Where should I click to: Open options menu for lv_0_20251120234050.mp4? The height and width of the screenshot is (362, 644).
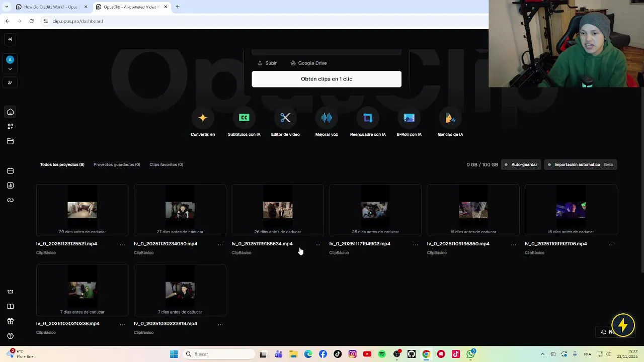click(x=220, y=244)
